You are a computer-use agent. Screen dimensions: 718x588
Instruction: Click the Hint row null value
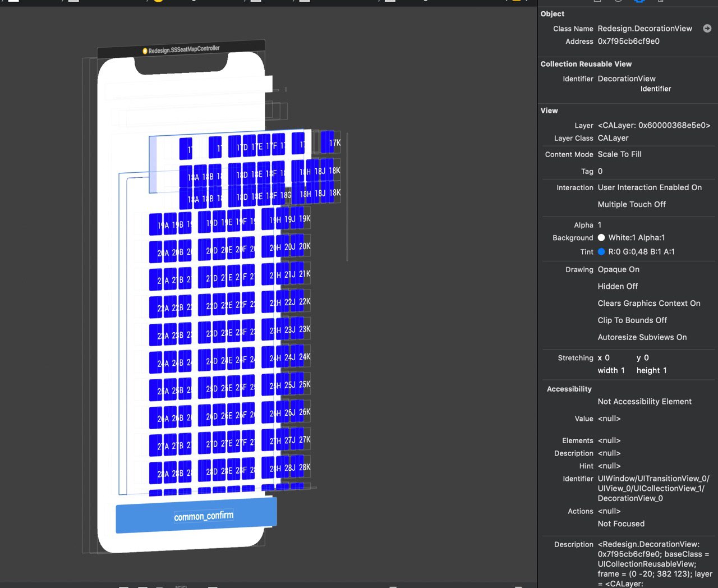tap(609, 466)
